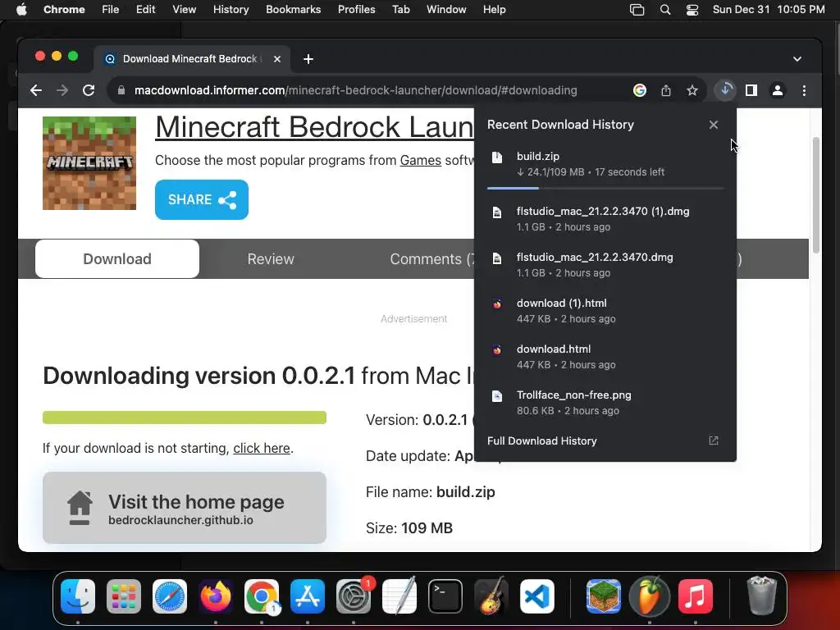Image resolution: width=840 pixels, height=630 pixels.
Task: Click the 'click here' download link
Action: click(262, 448)
